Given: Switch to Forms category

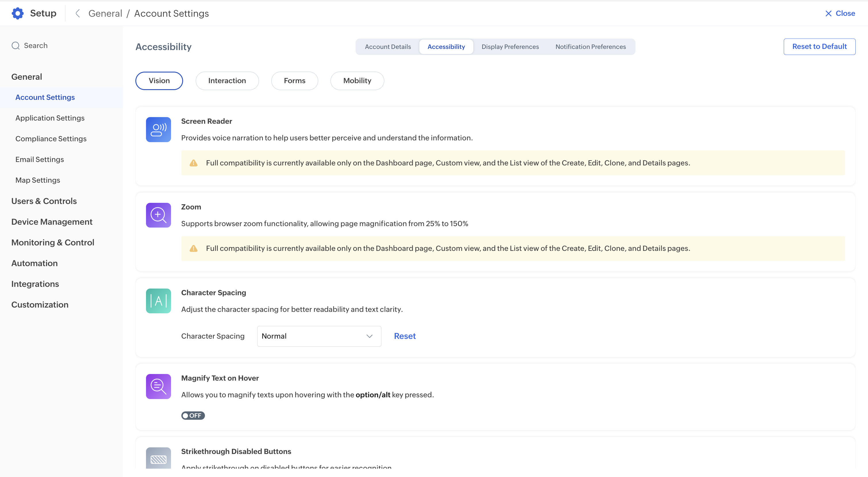Looking at the screenshot, I should [x=295, y=81].
